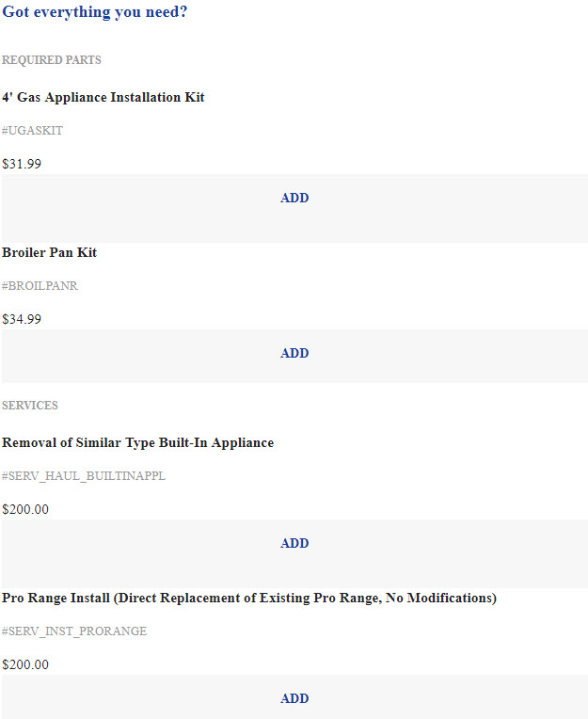The width and height of the screenshot is (588, 719).
Task: Add the 4' Gas Appliance Installation Kit
Action: [294, 199]
